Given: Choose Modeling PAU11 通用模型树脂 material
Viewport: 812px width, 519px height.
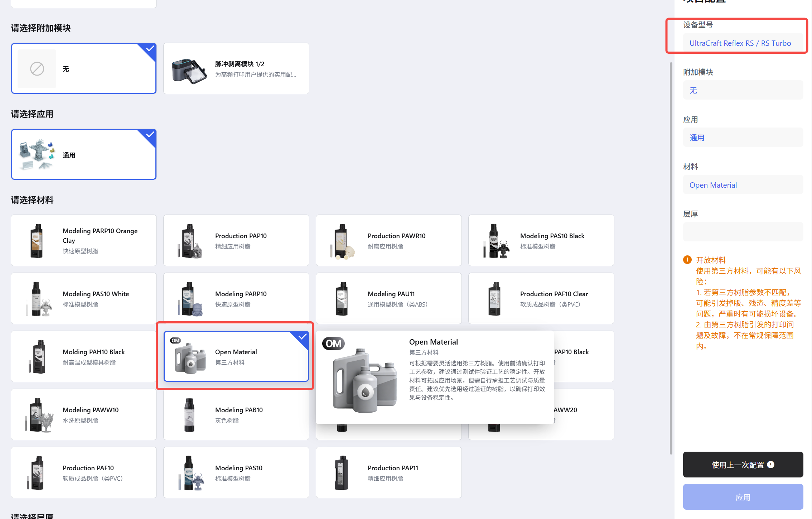Looking at the screenshot, I should click(x=389, y=298).
